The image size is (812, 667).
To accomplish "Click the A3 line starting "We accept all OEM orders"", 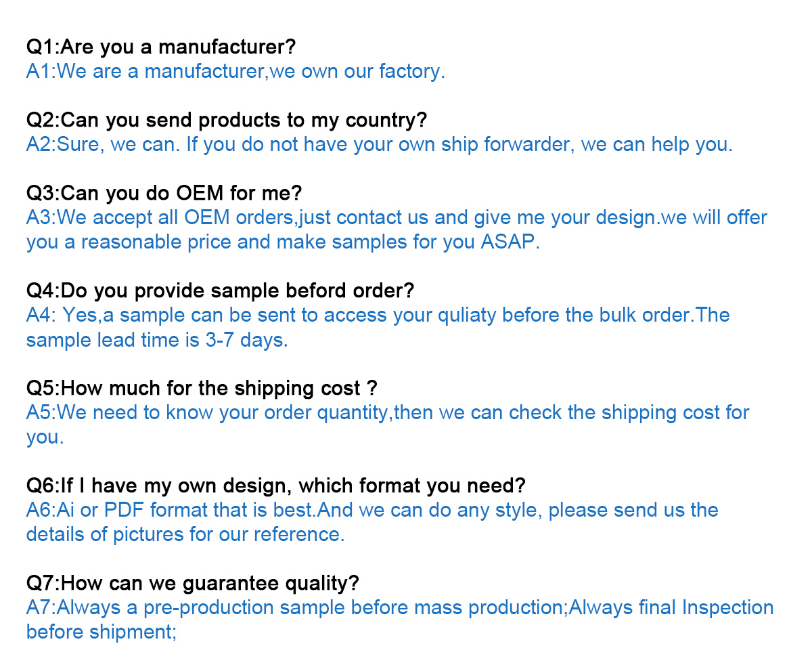I will click(x=397, y=218).
